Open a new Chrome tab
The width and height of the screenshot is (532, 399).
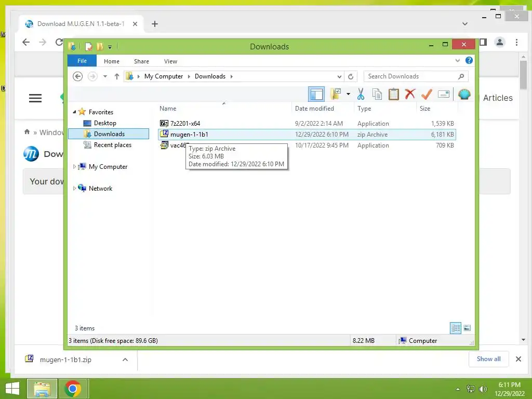click(x=155, y=24)
